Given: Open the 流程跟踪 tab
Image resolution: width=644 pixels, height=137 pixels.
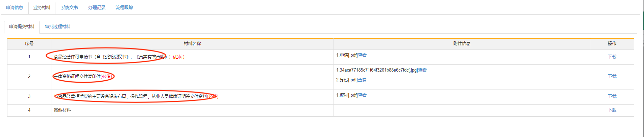Looking at the screenshot, I should pos(124,7).
